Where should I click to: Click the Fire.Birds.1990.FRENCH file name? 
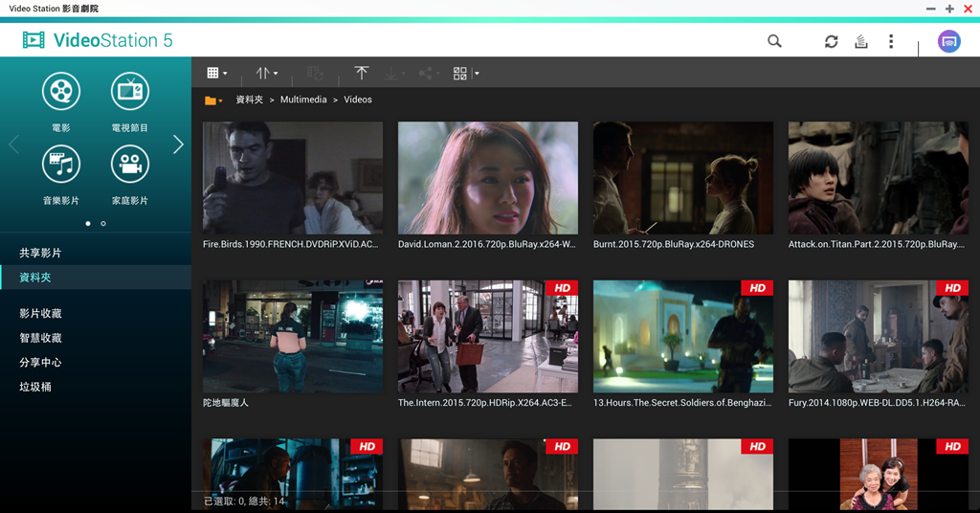[x=291, y=244]
